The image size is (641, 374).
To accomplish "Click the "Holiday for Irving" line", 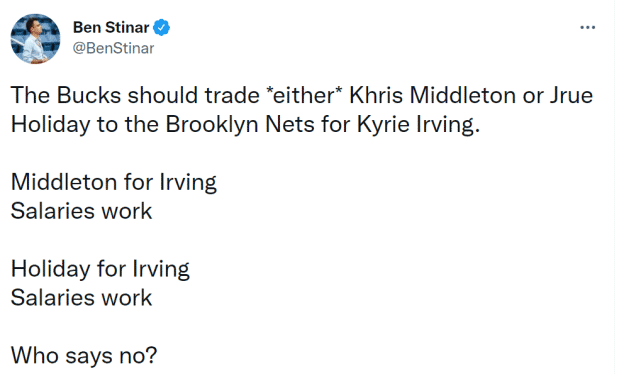I will tap(100, 269).
